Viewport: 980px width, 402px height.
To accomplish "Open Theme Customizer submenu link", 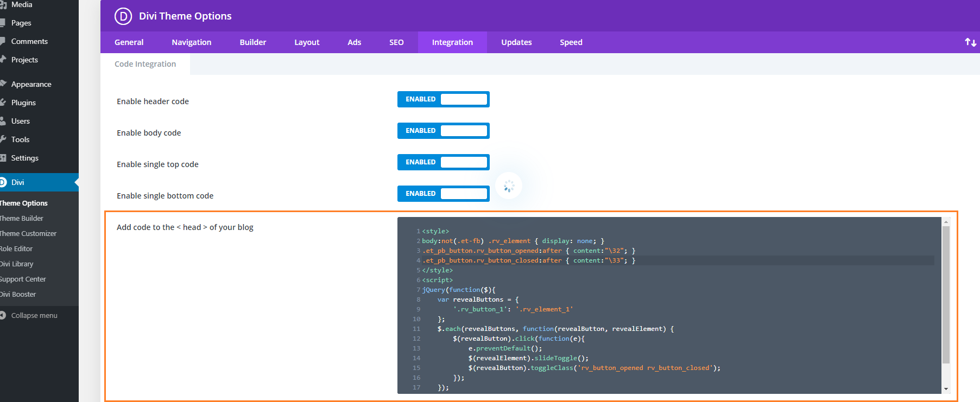I will click(x=28, y=233).
